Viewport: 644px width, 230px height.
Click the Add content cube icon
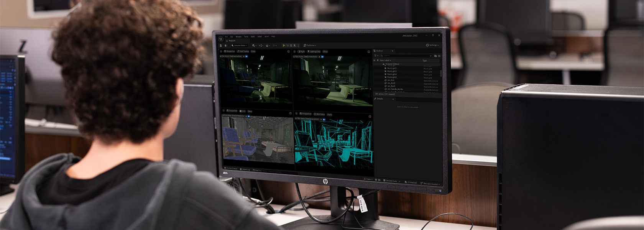pyautogui.click(x=254, y=46)
